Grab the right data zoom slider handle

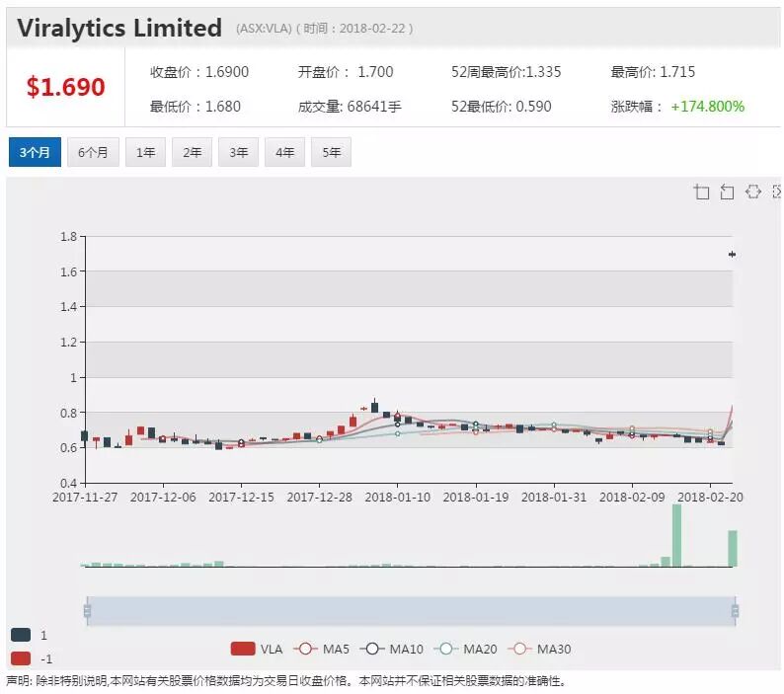tap(735, 611)
